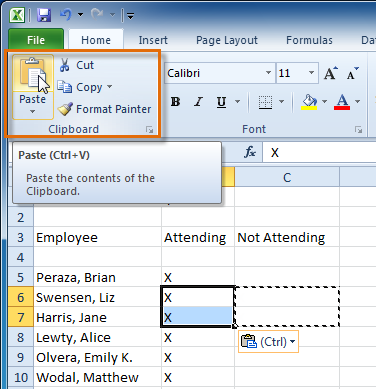Click the Redo arrow icon
Screen dimensions: 376x389
(x=97, y=15)
